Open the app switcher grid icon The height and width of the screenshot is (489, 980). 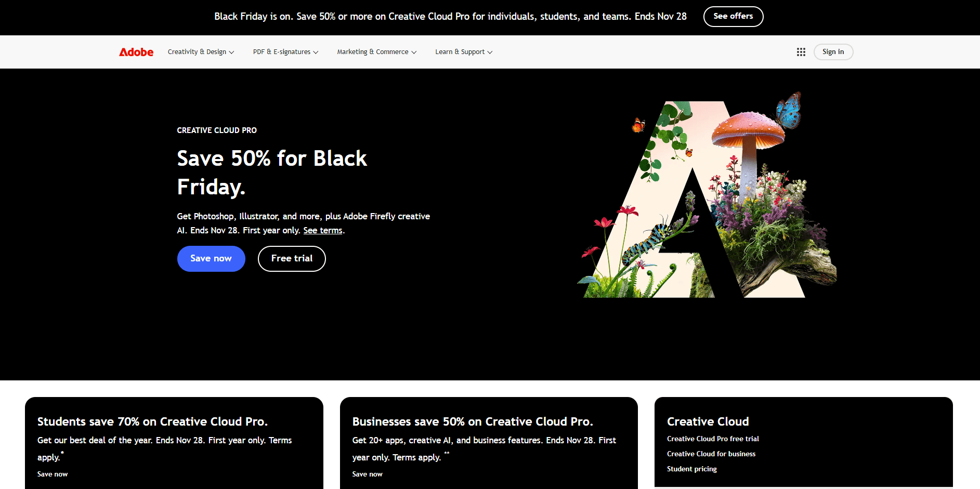[801, 52]
